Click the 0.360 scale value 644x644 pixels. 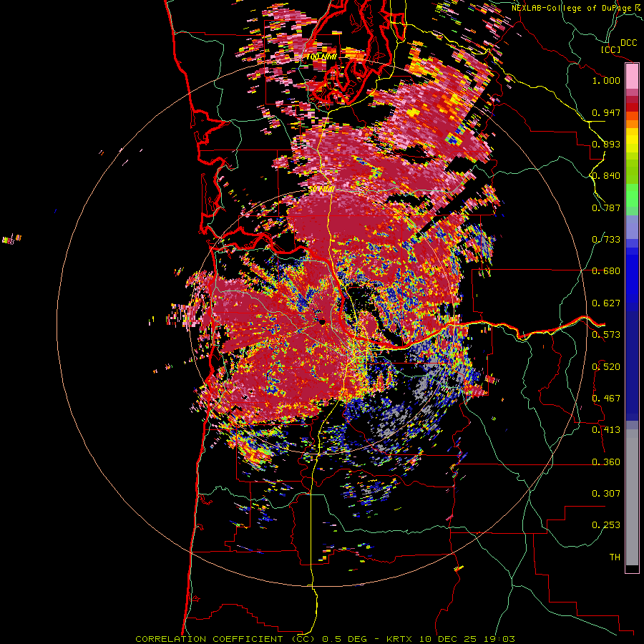click(606, 462)
